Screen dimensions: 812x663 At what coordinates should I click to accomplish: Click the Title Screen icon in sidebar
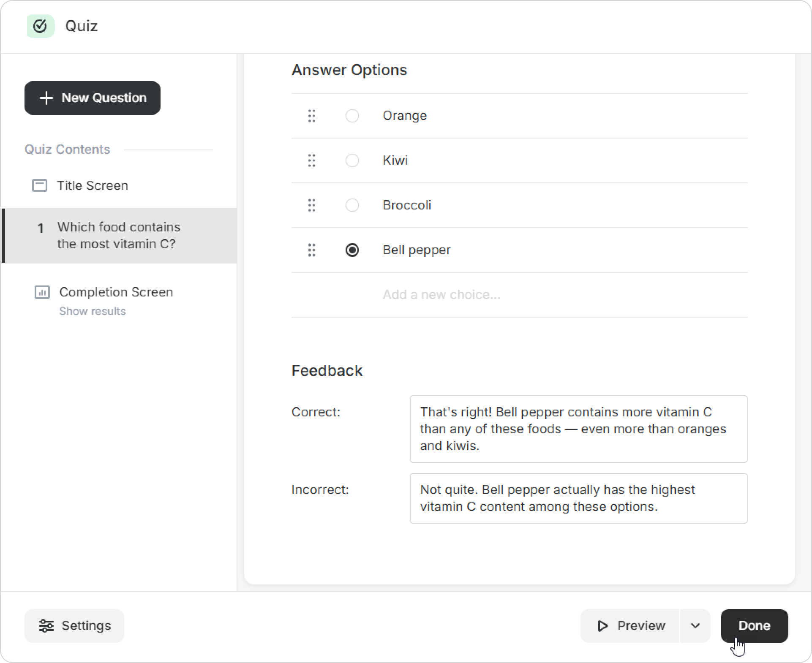coord(40,185)
